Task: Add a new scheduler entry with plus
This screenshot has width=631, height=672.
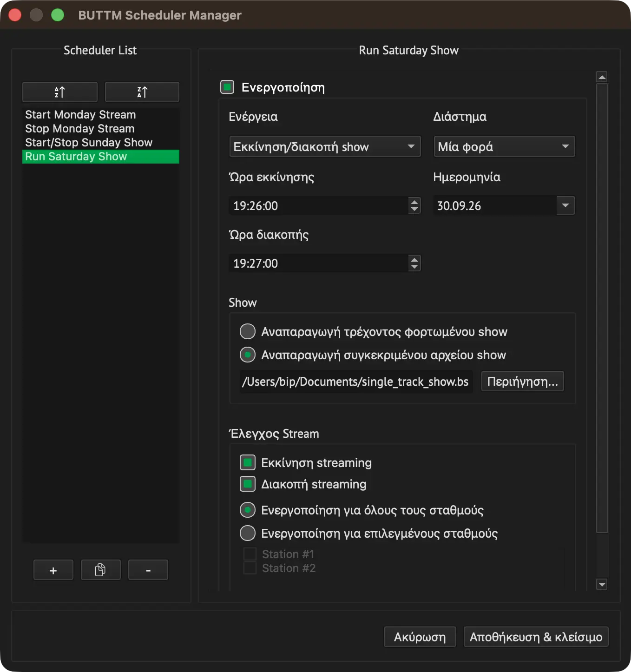Action: (x=53, y=570)
